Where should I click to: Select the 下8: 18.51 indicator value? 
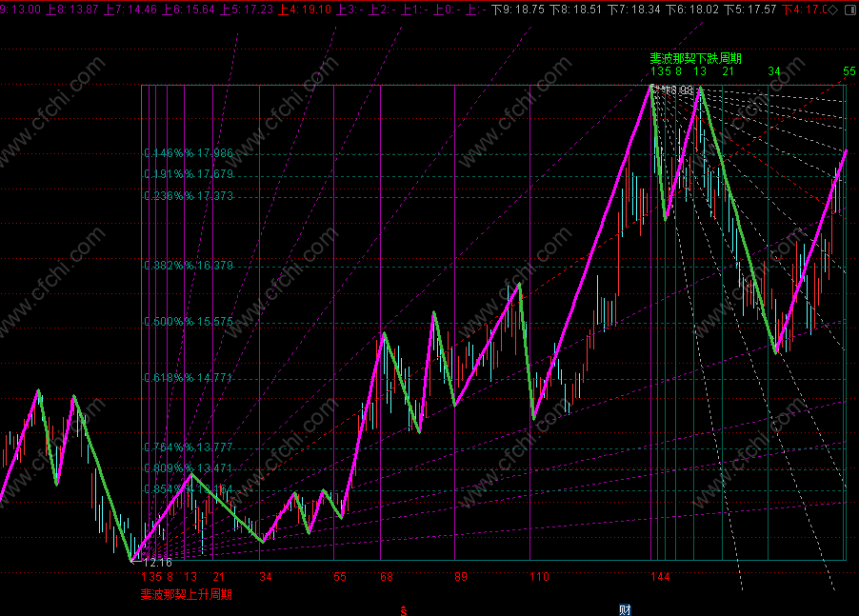[x=575, y=10]
